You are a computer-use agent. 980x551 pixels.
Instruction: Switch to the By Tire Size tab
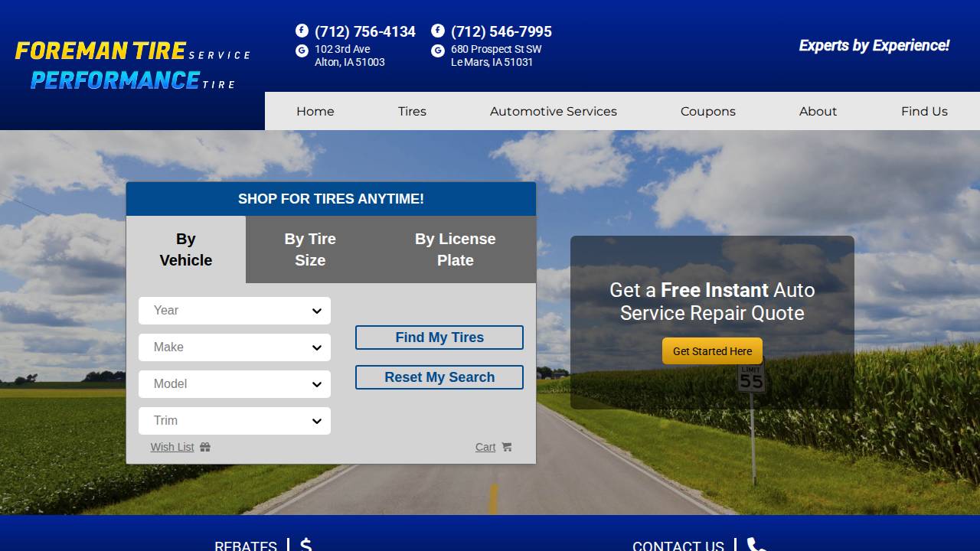click(310, 249)
